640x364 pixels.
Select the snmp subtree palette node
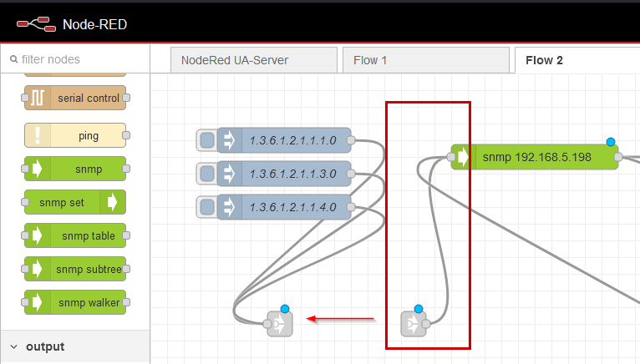pyautogui.click(x=75, y=270)
